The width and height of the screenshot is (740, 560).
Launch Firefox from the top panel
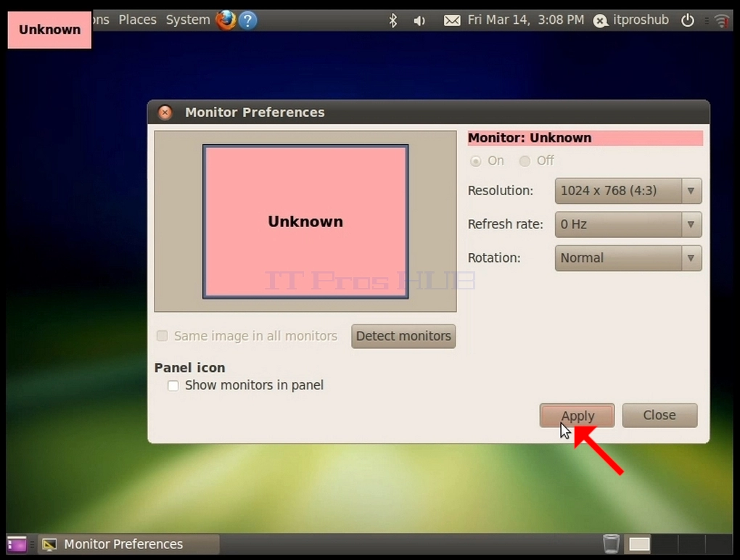click(226, 20)
